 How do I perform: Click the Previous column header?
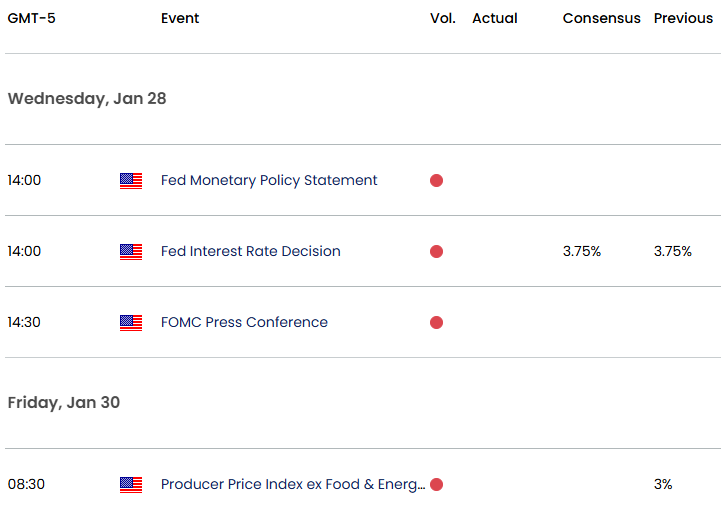click(683, 19)
